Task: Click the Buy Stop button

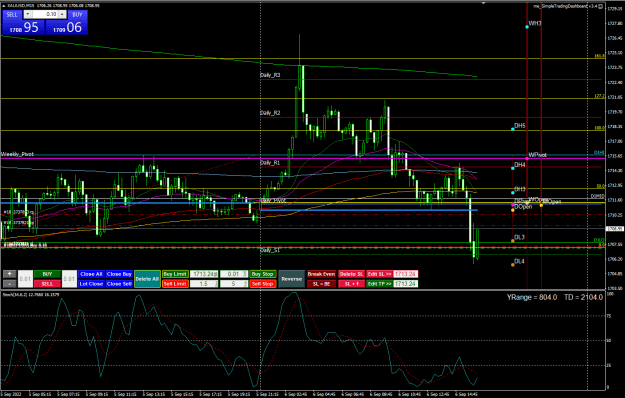Action: [263, 274]
